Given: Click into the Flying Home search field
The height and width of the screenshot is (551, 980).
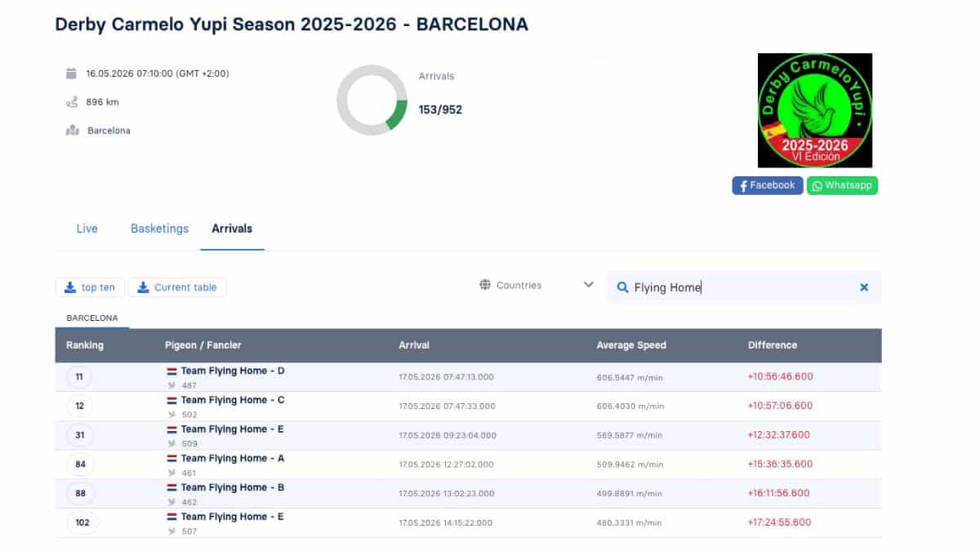Looking at the screenshot, I should (x=744, y=287).
